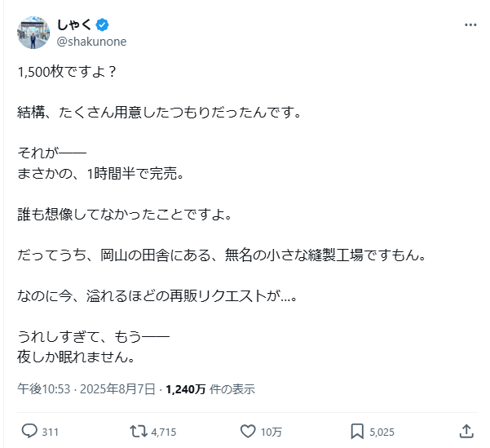Reply to the post via speech bubble icon
The height and width of the screenshot is (448, 490).
29,430
